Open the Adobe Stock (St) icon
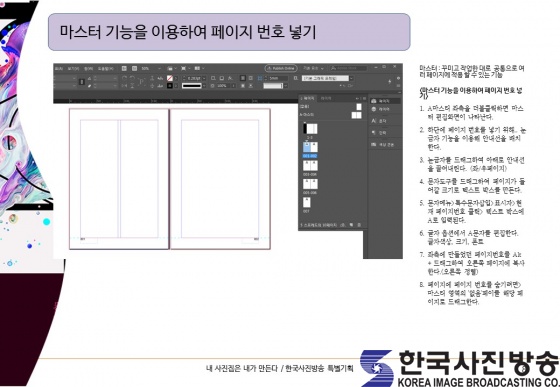Screen dimensions: 560x387 134,68
